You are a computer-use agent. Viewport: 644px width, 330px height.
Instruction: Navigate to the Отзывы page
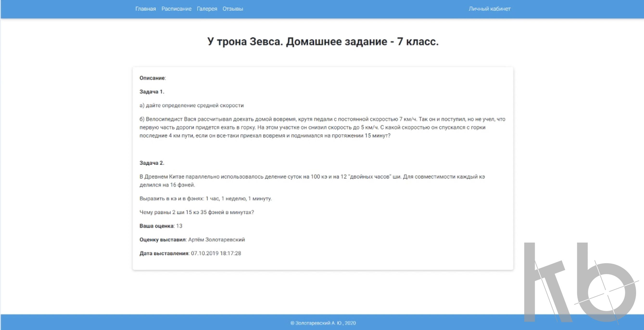coord(233,9)
